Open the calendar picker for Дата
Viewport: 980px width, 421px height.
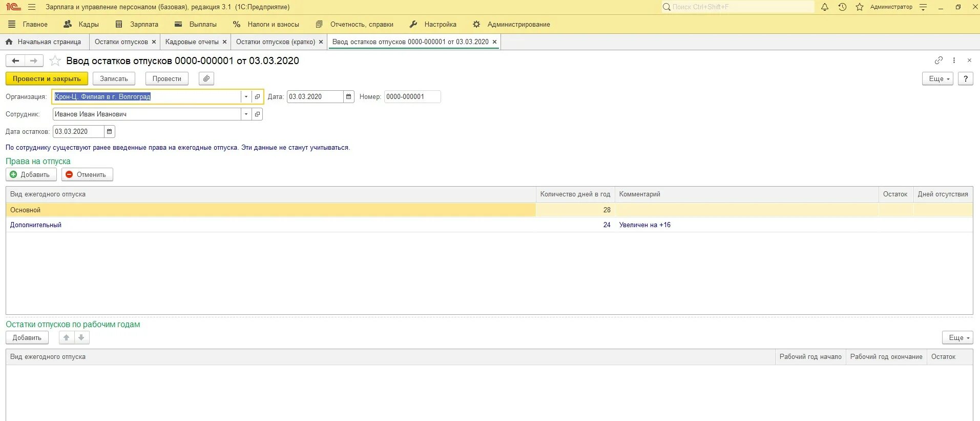[349, 96]
